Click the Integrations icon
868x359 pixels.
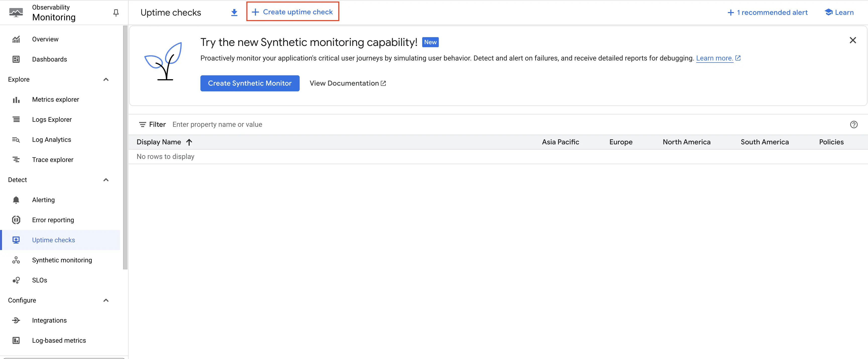(16, 320)
